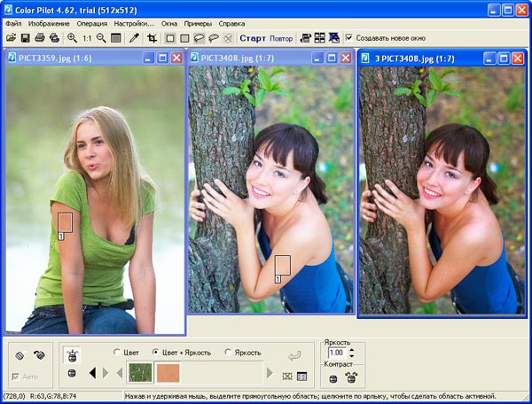This screenshot has height=404, width=532.
Task: Click the Print icon in toolbar
Action: click(40, 37)
